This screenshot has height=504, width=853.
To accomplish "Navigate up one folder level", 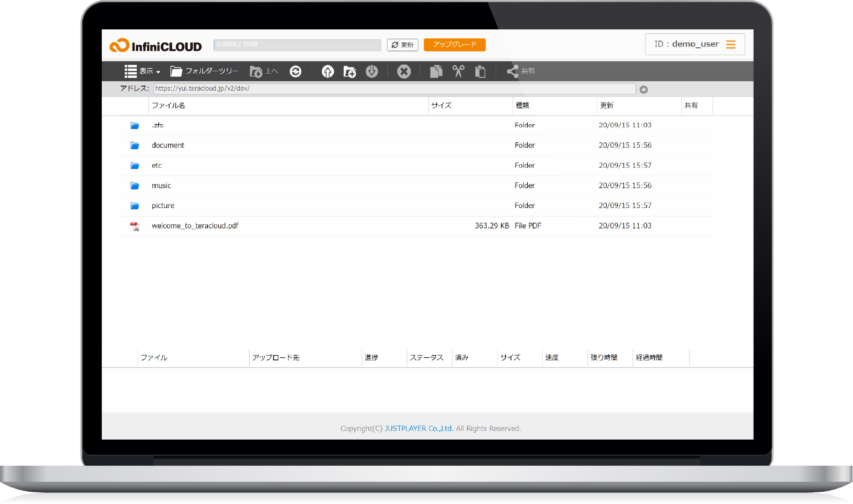I will tap(264, 71).
